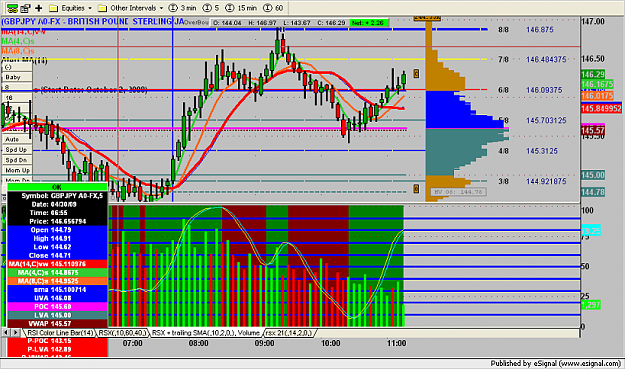Click the Spd Dn button
This screenshot has height=369, width=625.
point(17,160)
